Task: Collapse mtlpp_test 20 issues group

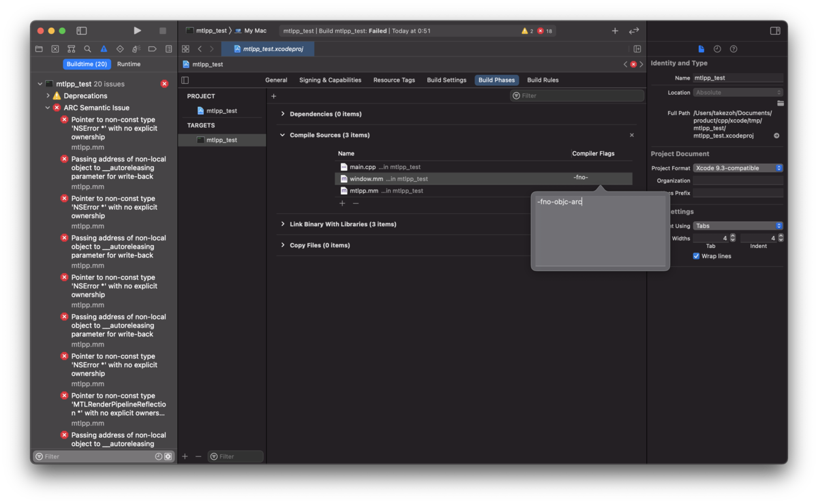Action: (40, 84)
